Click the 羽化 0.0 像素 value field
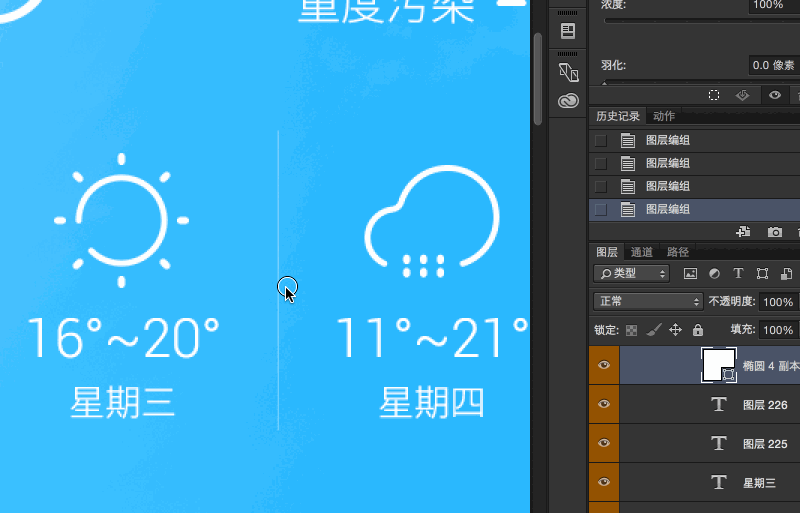This screenshot has height=513, width=800. 774,65
